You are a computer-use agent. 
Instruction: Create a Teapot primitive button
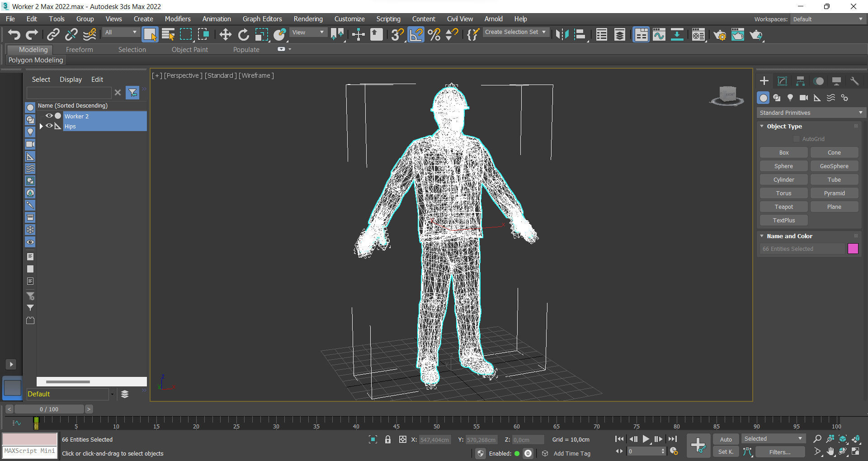[783, 207]
